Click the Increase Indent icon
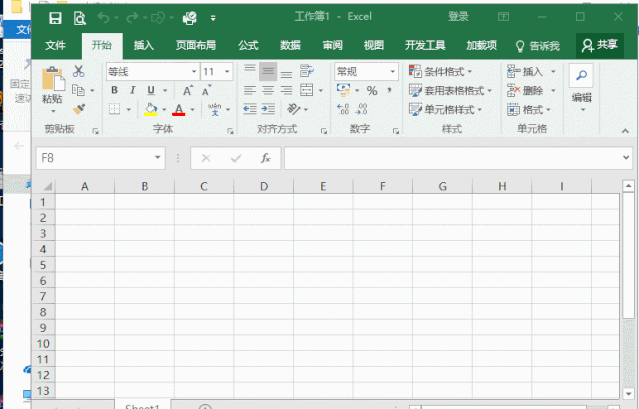Viewport: 639px width, 409px height. tap(270, 109)
